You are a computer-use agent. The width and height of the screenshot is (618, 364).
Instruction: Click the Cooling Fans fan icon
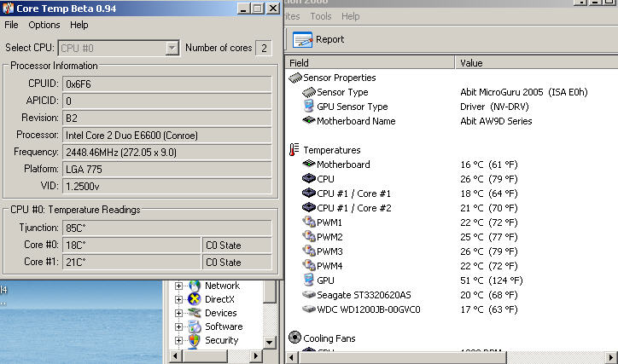coord(294,338)
